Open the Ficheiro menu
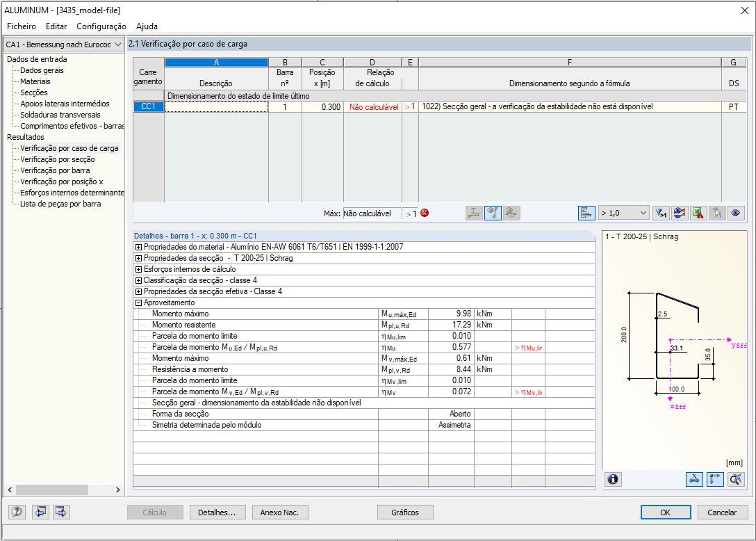Screen dimensions: 756x541 coord(22,26)
